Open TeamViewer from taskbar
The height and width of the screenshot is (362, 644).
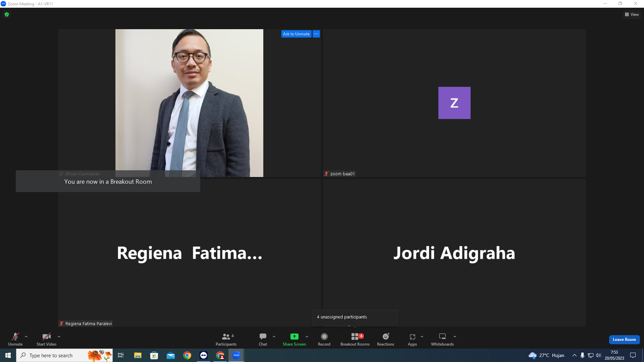204,355
